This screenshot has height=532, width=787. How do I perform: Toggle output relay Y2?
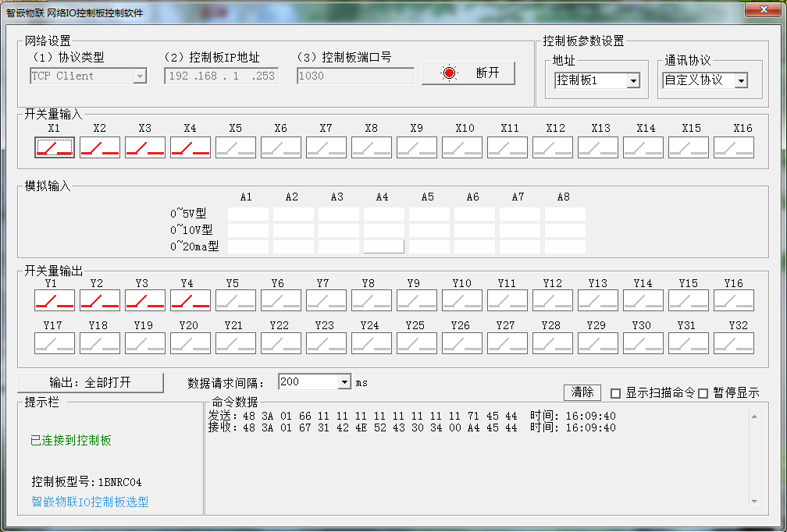(x=100, y=300)
